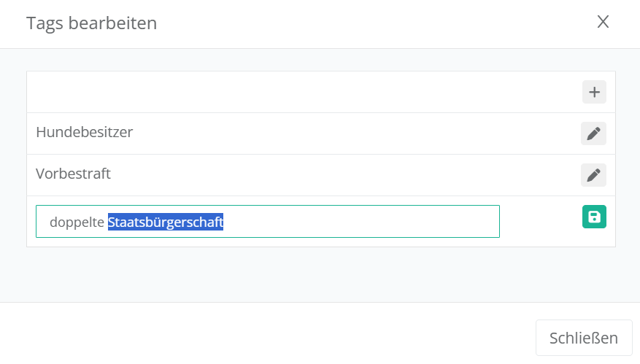Image resolution: width=640 pixels, height=364 pixels.
Task: Edit the Hundebesitzer tag via pencil icon
Action: (594, 133)
